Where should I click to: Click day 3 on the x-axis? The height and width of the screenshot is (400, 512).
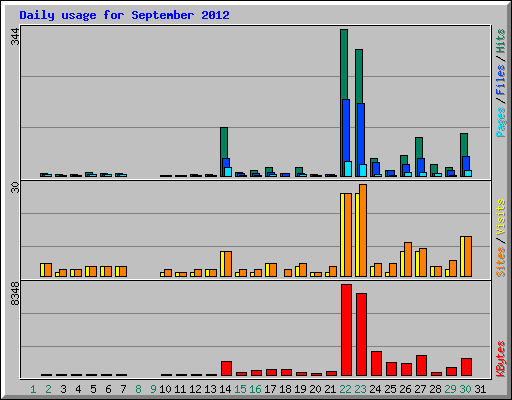[x=63, y=389]
